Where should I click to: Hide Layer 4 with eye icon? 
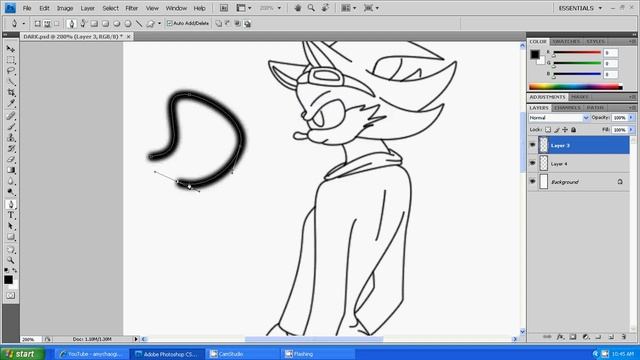(x=532, y=163)
